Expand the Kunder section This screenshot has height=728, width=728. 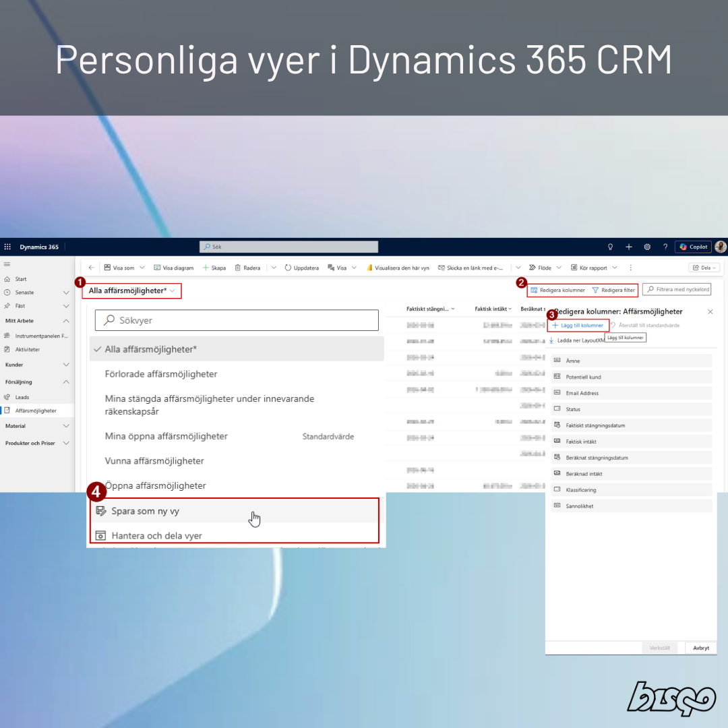[66, 365]
